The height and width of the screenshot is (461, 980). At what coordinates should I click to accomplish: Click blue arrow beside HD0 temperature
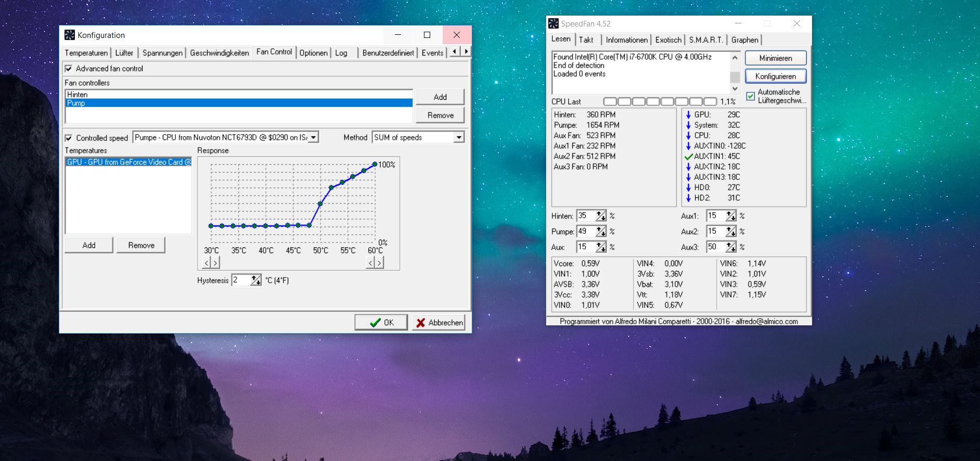pos(689,187)
